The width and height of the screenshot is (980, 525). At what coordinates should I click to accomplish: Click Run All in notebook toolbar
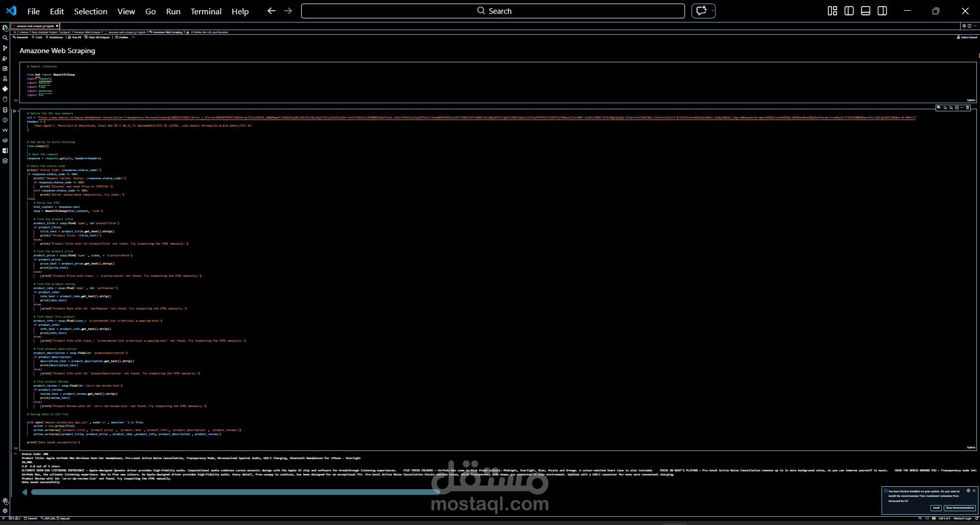pyautogui.click(x=75, y=37)
